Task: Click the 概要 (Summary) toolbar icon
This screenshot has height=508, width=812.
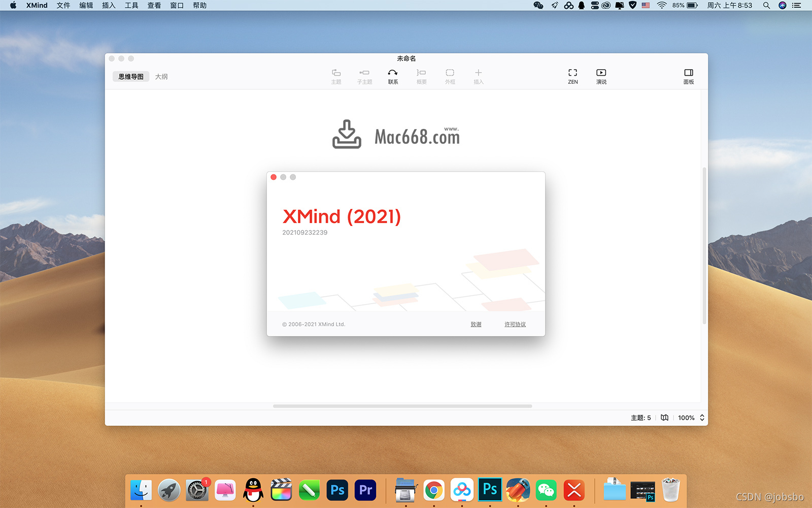Action: point(421,76)
